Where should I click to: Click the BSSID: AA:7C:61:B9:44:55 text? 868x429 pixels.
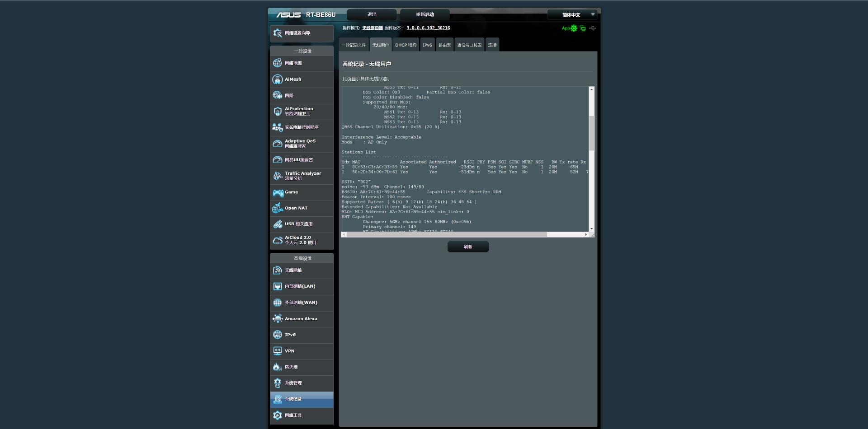tap(373, 192)
